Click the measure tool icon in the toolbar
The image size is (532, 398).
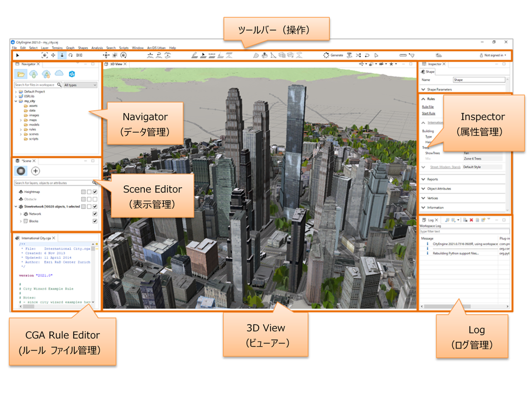pos(403,55)
